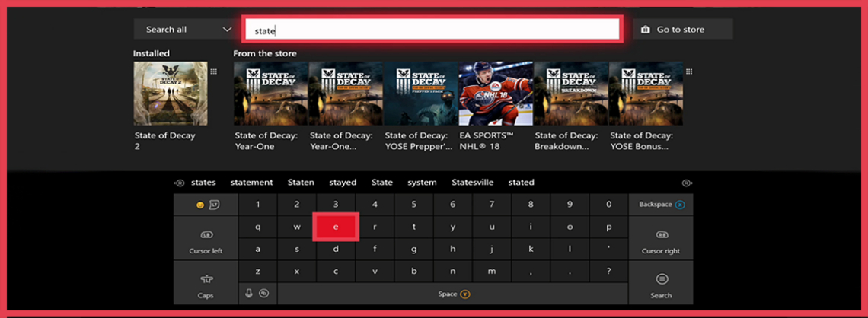Click the search text field containing state
Viewport: 868px width, 318px height.
pyautogui.click(x=432, y=30)
